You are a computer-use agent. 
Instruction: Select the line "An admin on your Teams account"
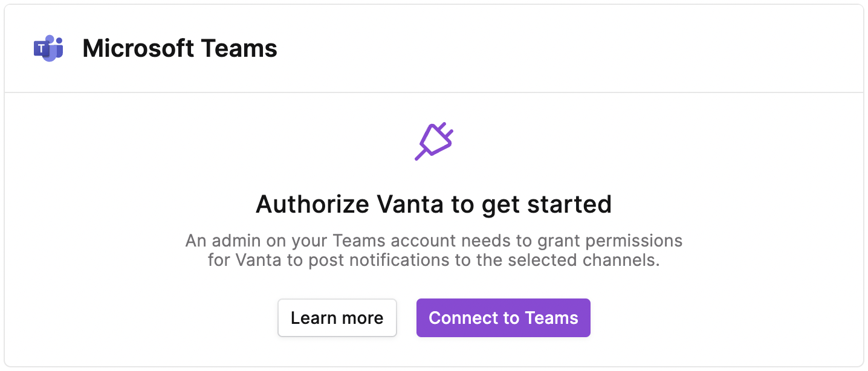click(320, 241)
